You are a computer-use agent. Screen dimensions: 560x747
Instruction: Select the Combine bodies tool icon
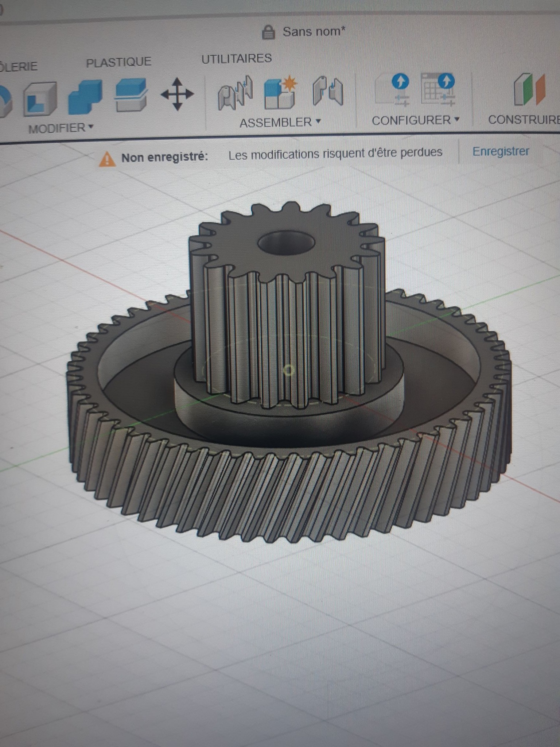pyautogui.click(x=85, y=96)
